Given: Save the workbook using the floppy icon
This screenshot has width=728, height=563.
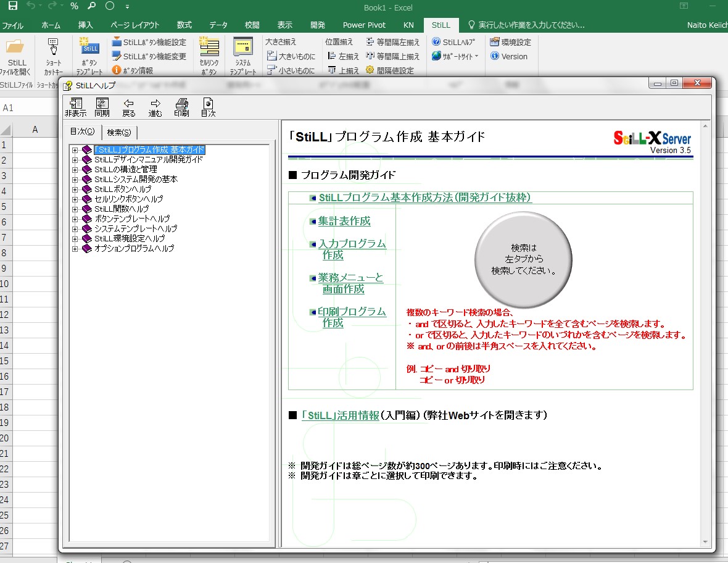Looking at the screenshot, I should click(12, 6).
